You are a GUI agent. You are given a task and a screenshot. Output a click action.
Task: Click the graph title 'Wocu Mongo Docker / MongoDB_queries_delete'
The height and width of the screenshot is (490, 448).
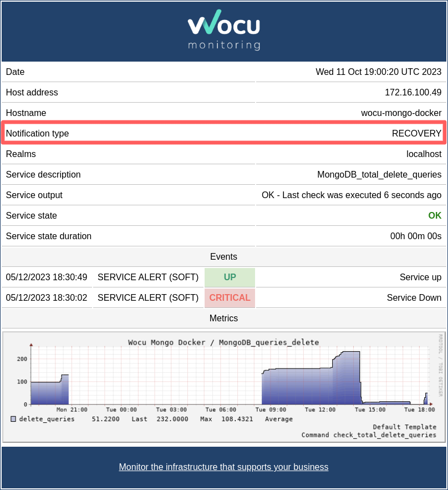click(223, 342)
